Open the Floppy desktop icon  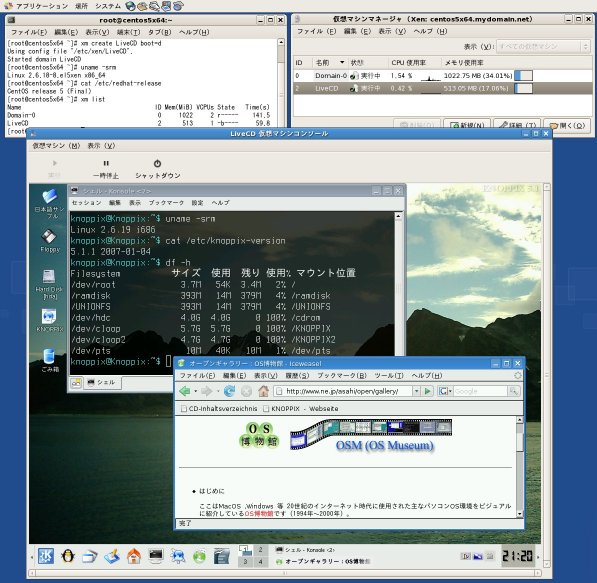coord(49,241)
